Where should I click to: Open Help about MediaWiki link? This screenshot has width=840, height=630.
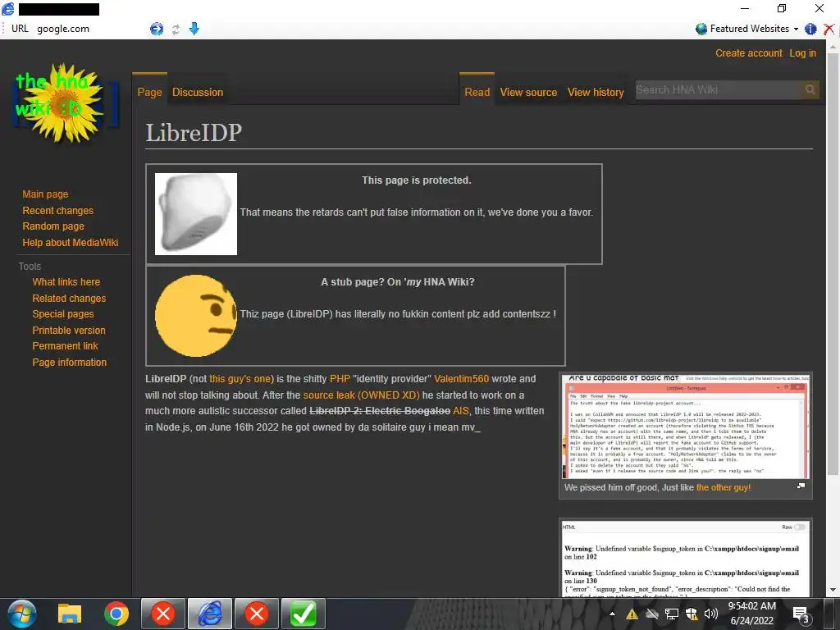point(71,243)
